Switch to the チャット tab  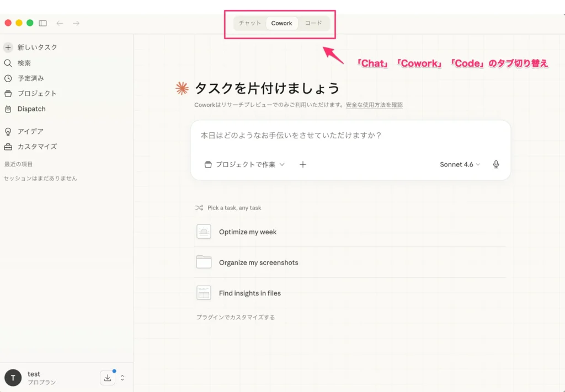pyautogui.click(x=249, y=23)
